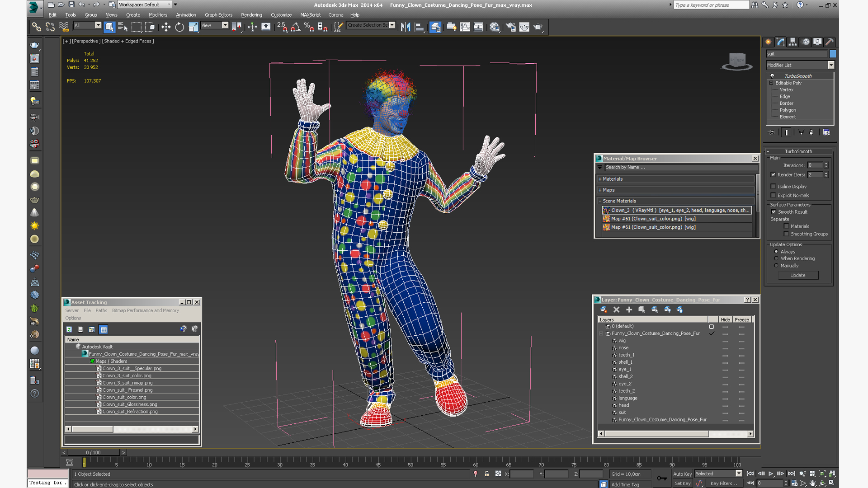The width and height of the screenshot is (868, 488).
Task: Choose the Select and Rotate tool
Action: (179, 27)
